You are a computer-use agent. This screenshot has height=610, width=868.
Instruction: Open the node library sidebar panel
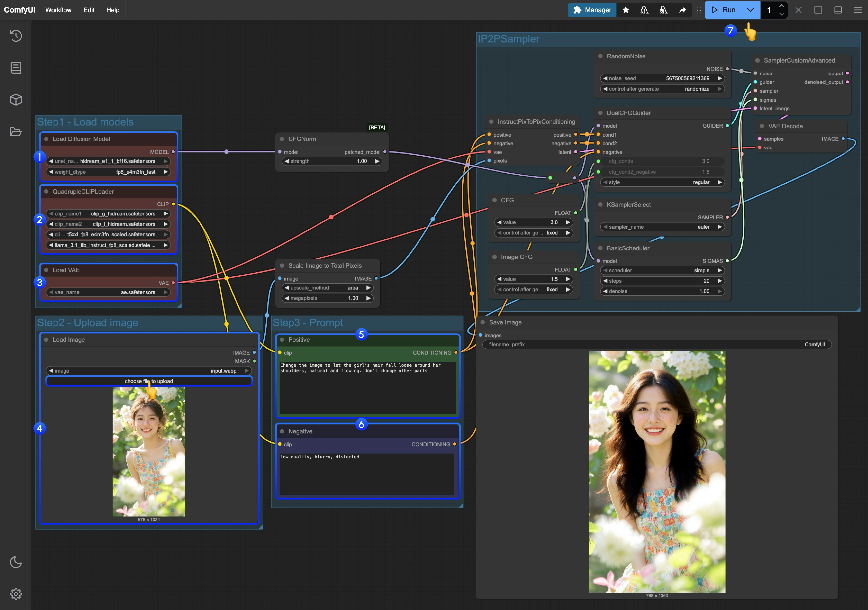(x=16, y=68)
